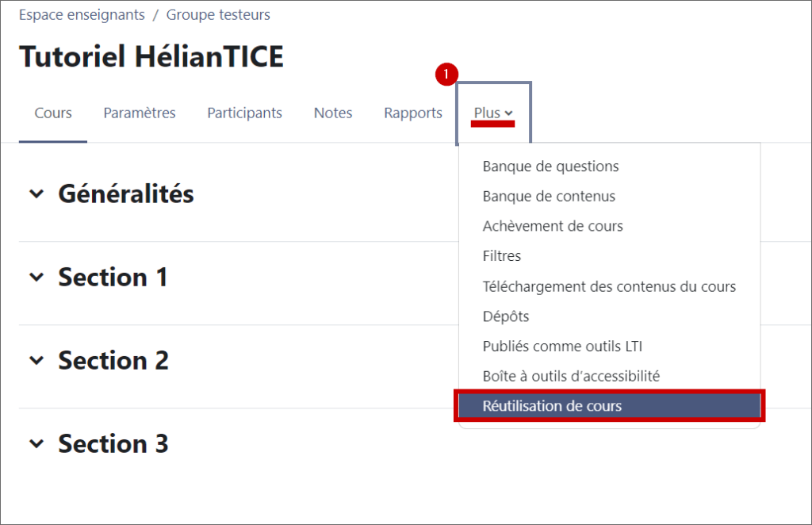Switch to the Cours tab
The image size is (812, 525).
click(53, 113)
